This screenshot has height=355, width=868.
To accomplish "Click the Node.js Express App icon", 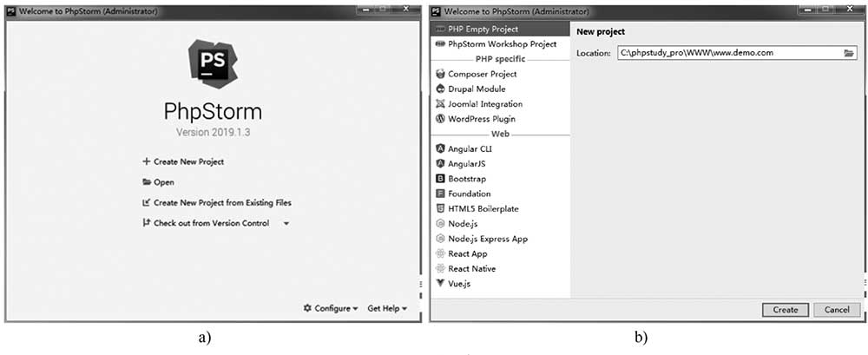I will click(441, 239).
